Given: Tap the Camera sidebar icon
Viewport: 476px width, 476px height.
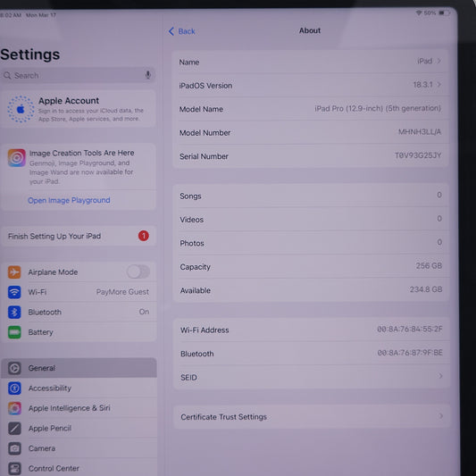Looking at the screenshot, I should pos(14,448).
